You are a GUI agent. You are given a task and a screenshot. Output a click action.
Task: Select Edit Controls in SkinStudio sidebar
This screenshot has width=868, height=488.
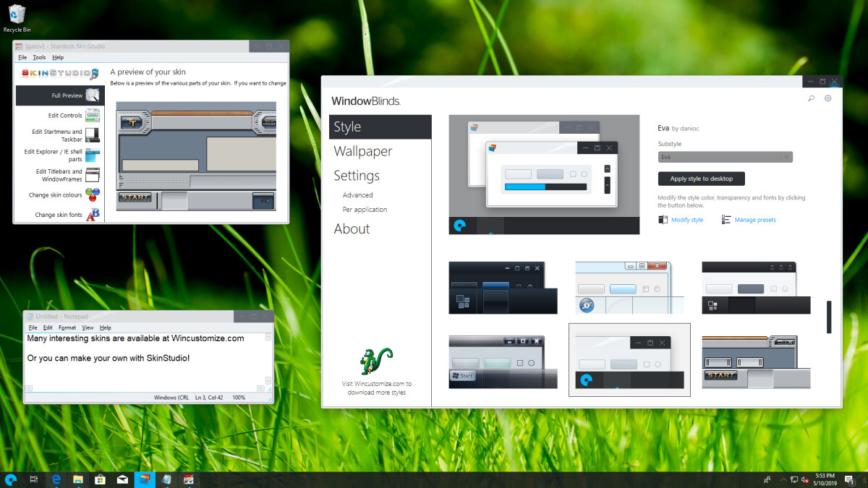click(59, 114)
